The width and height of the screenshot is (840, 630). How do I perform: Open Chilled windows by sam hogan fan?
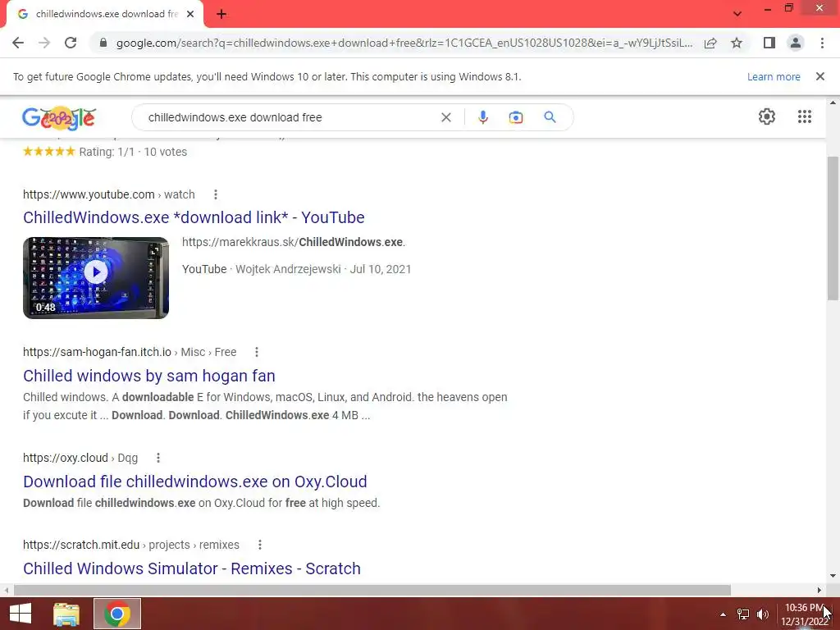coord(149,376)
